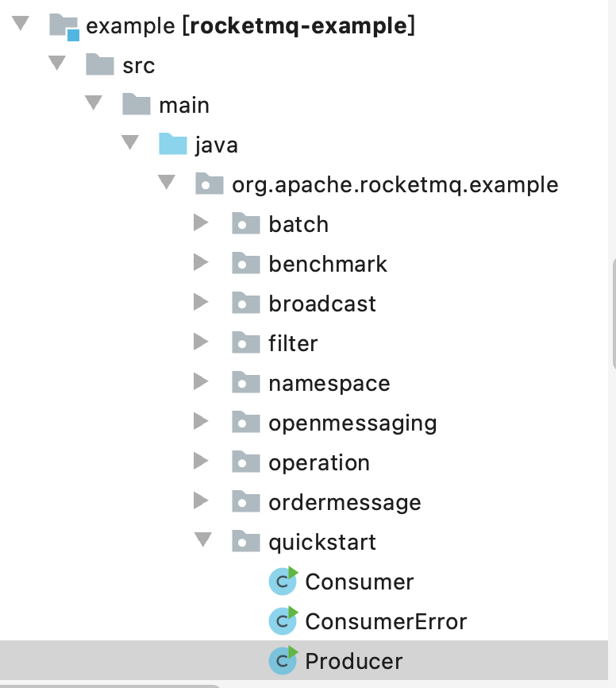Click the quickstart package icon
Viewport: 616px width, 688px height.
point(246,542)
